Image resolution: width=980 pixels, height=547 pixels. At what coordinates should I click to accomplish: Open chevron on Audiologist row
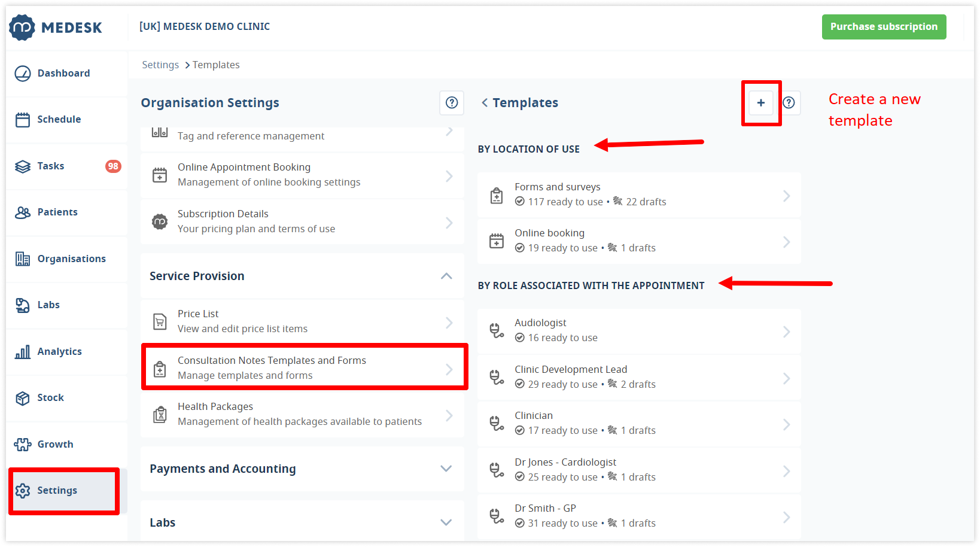(787, 332)
